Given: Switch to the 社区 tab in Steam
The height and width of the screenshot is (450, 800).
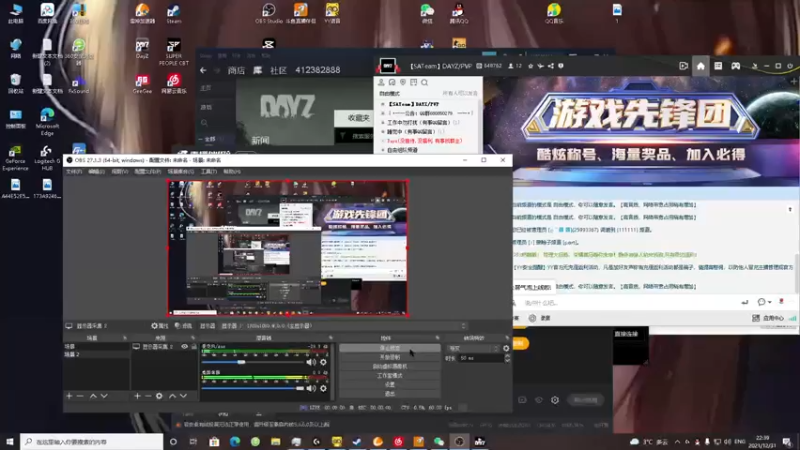Looking at the screenshot, I should coord(278,70).
